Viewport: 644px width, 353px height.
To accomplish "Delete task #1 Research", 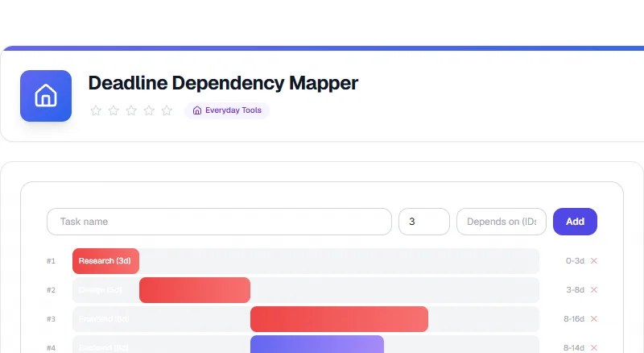I will tap(594, 261).
